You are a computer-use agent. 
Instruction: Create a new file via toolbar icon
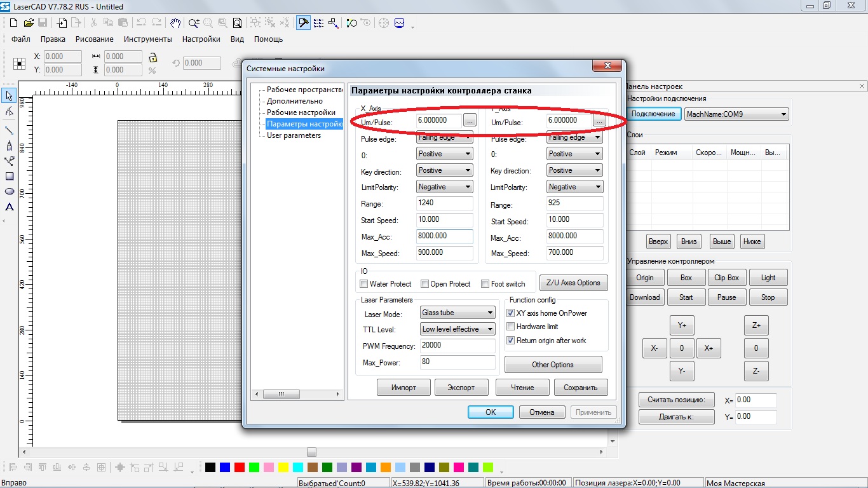pyautogui.click(x=14, y=23)
